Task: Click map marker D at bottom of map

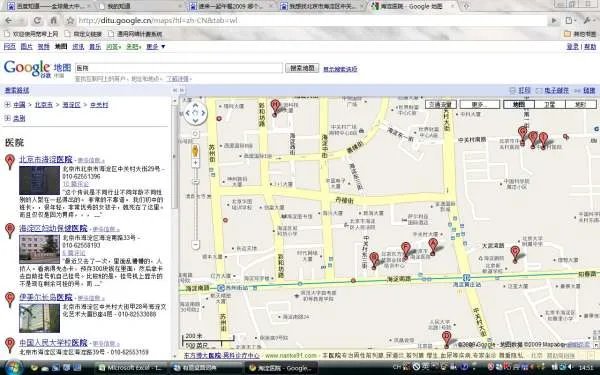Action: coord(446,340)
